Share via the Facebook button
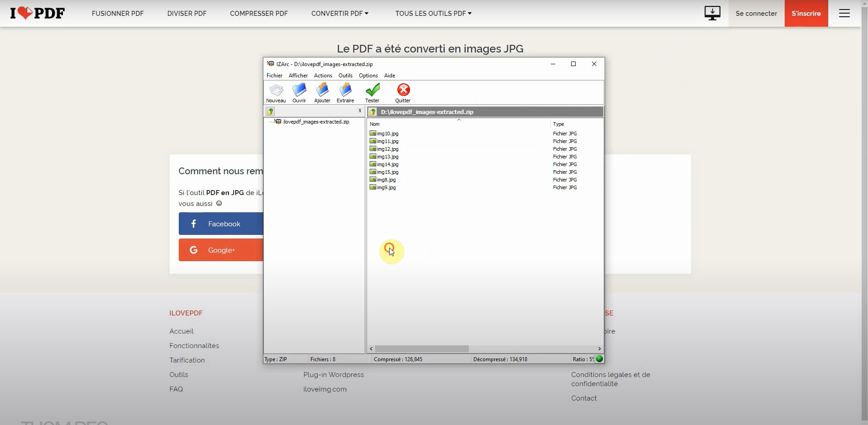 [221, 224]
